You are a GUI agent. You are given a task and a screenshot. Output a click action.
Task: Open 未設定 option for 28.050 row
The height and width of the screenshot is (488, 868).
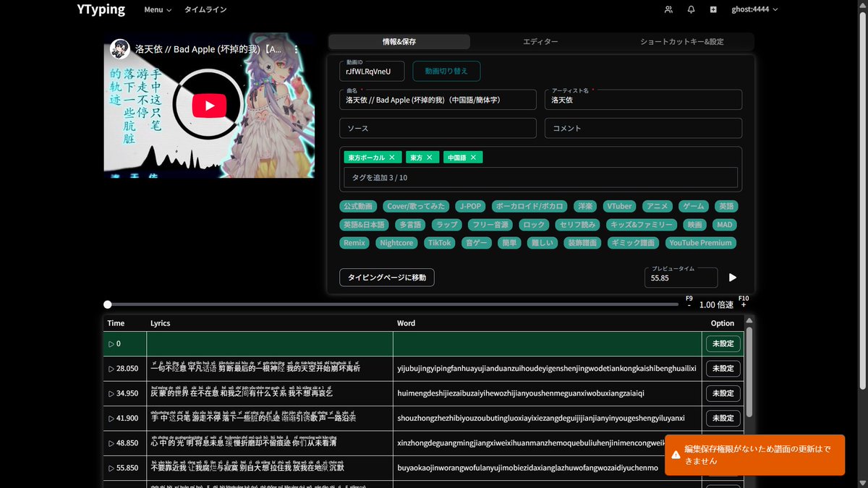point(723,369)
